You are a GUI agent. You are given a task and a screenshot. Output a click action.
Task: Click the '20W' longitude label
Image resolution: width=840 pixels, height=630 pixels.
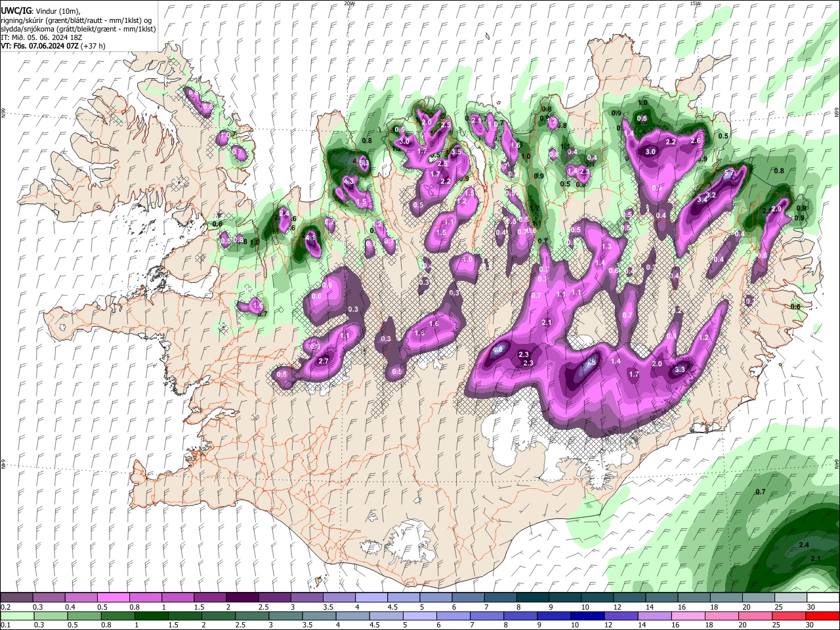pos(350,3)
